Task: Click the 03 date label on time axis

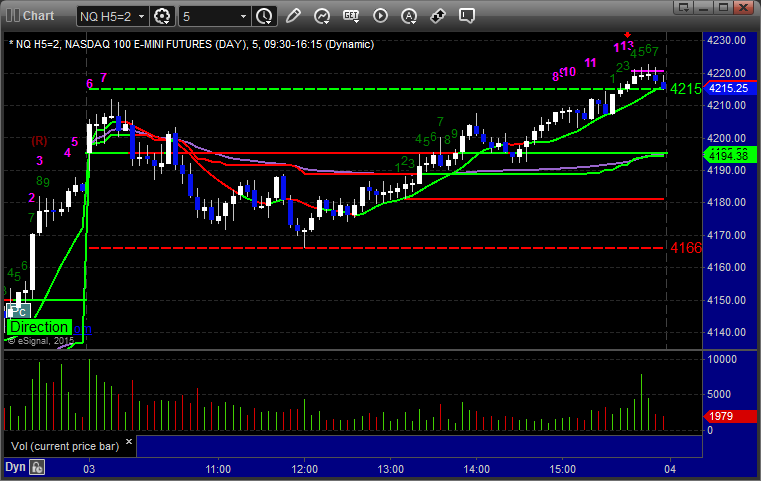Action: point(89,469)
